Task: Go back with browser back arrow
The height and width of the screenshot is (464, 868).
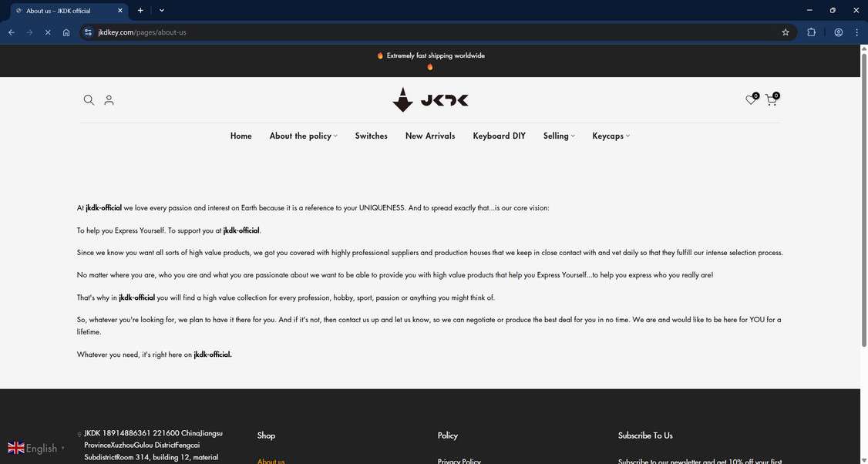Action: (11, 32)
